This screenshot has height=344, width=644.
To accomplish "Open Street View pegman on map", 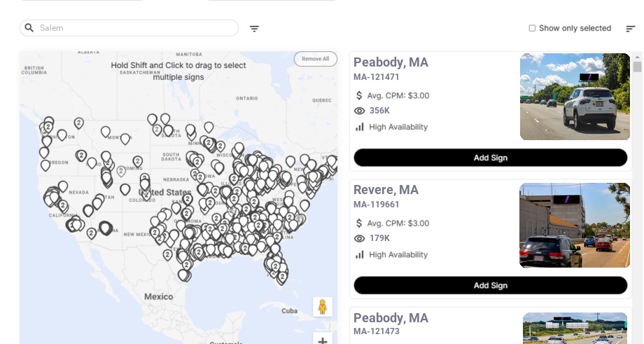I will tap(322, 307).
